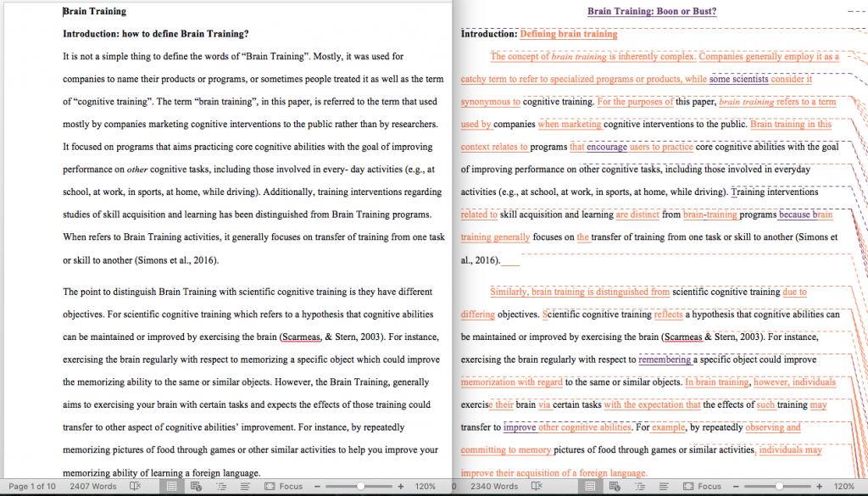Switch right window to Outline view
868x496 pixels.
click(639, 486)
